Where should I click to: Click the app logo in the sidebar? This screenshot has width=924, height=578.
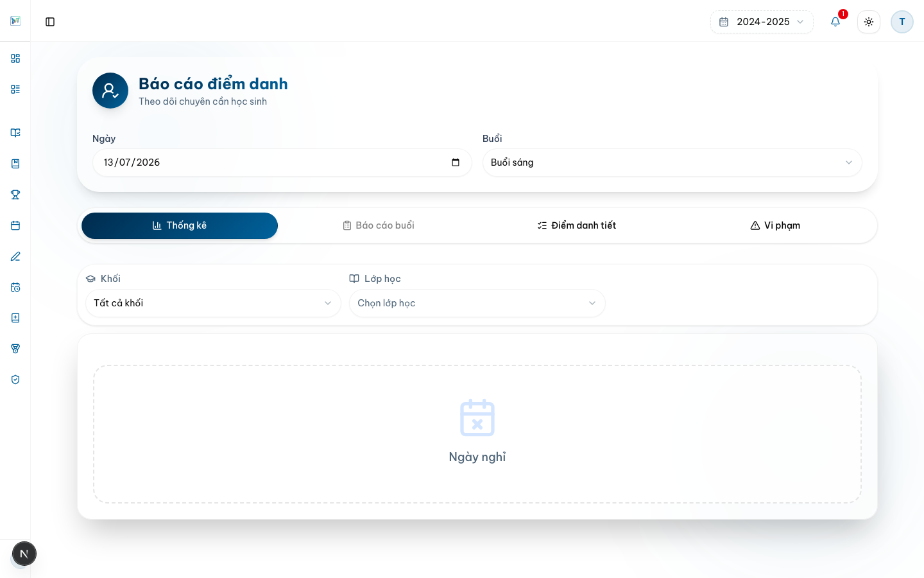click(x=15, y=21)
